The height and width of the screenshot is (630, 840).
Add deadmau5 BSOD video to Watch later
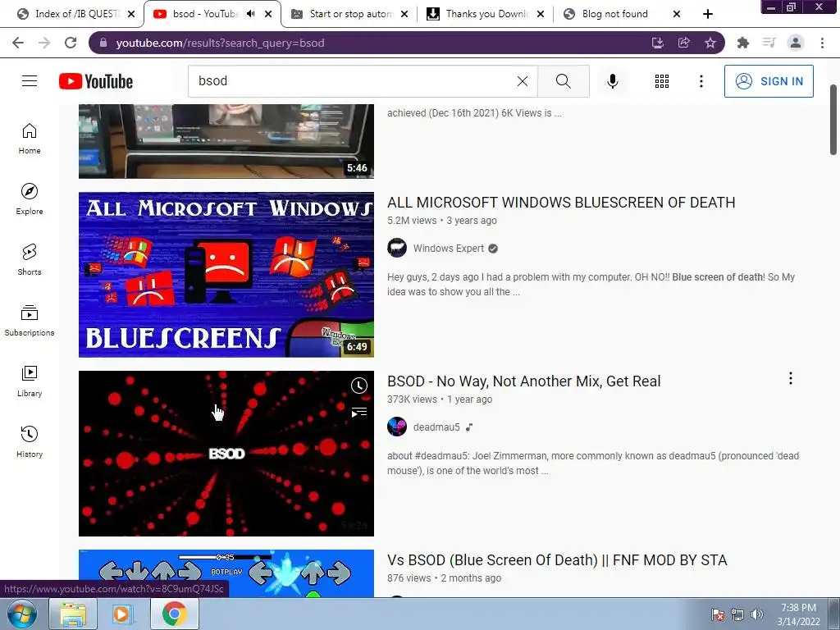point(359,386)
